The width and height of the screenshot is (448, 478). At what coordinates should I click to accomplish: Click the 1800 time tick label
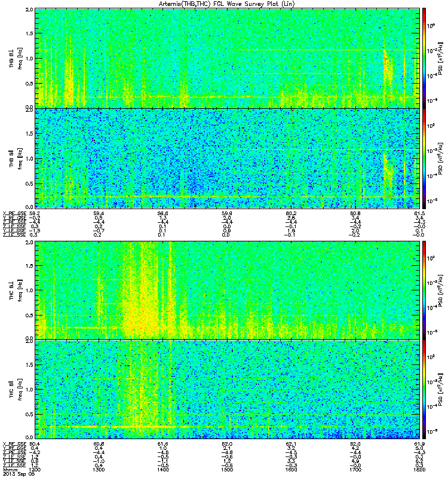[419, 470]
